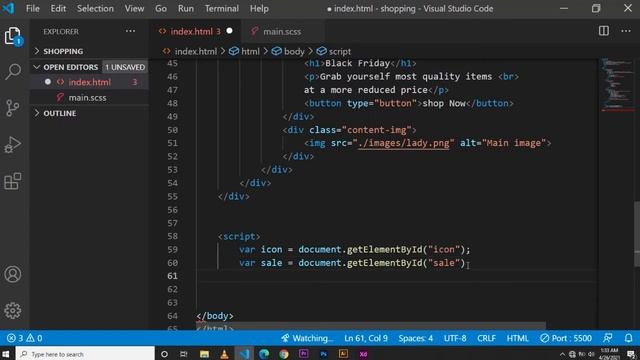
Task: Open Microsoft Edge on taskbar
Action: tap(264, 354)
